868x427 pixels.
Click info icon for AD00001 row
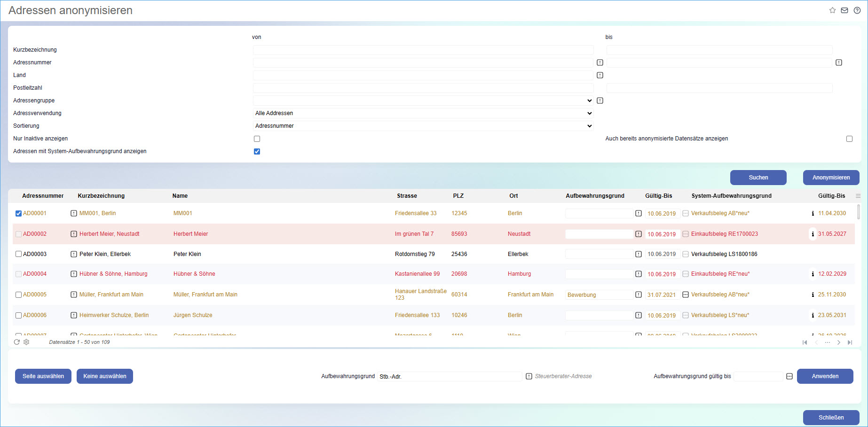tap(813, 213)
